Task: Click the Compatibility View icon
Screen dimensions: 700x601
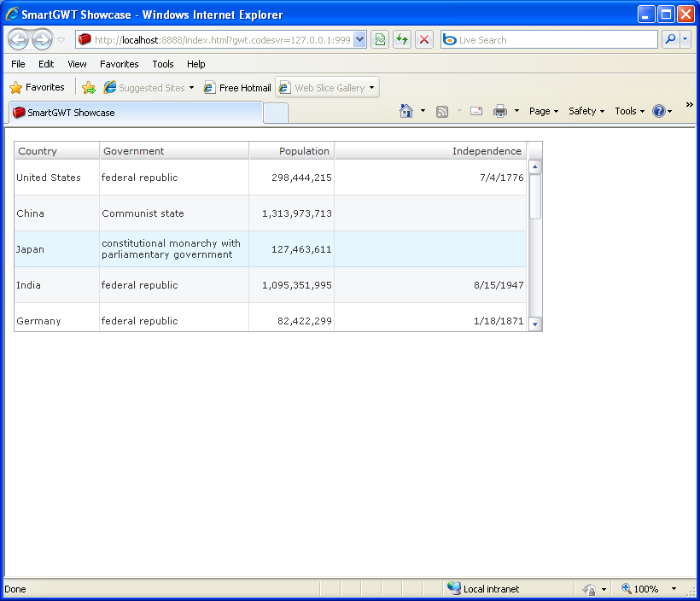Action: pos(380,40)
